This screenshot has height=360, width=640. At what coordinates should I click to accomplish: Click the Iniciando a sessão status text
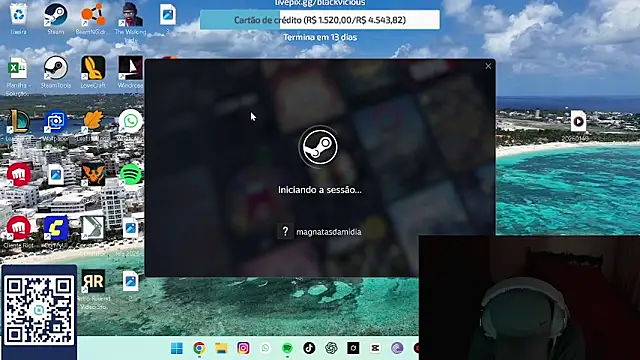(x=320, y=190)
